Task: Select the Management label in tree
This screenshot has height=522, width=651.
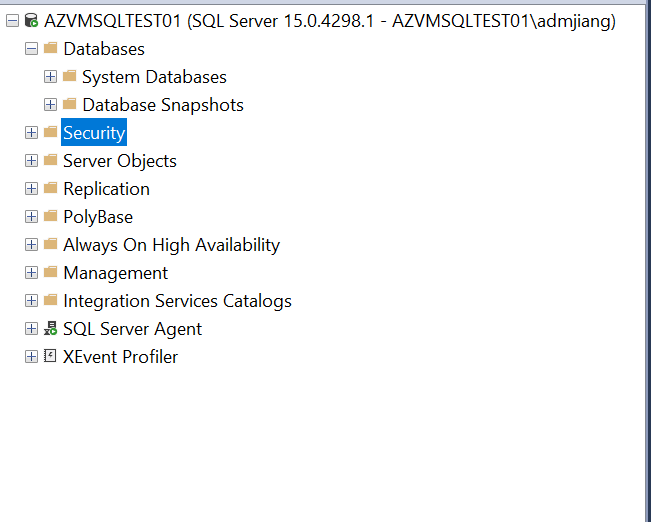Action: (x=115, y=273)
